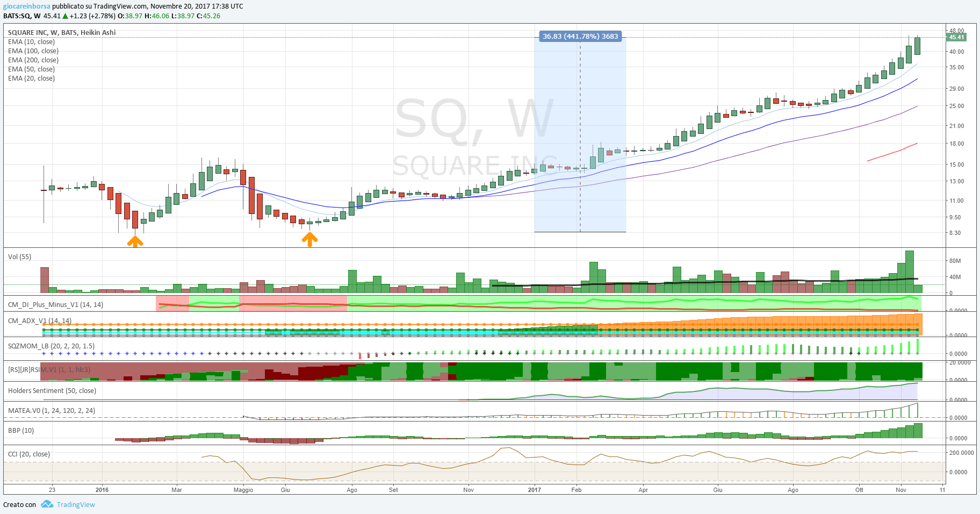
Task: Click Maggio on the time axis
Action: tap(243, 490)
